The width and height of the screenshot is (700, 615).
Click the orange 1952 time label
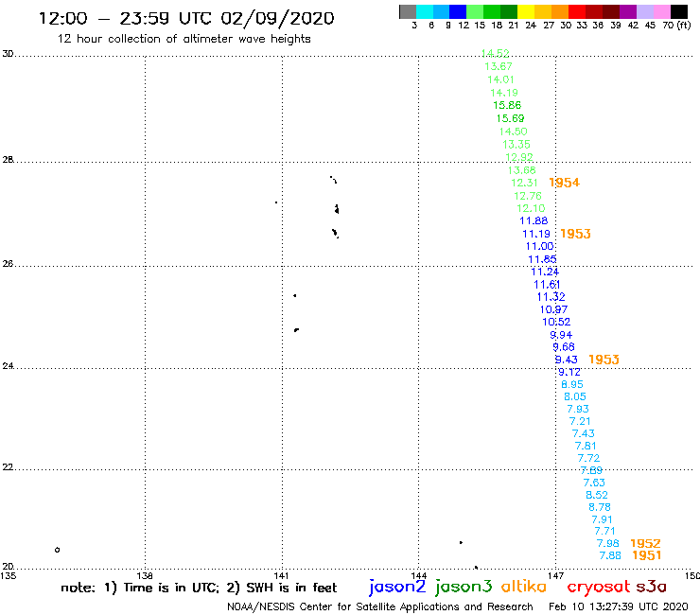click(x=645, y=543)
